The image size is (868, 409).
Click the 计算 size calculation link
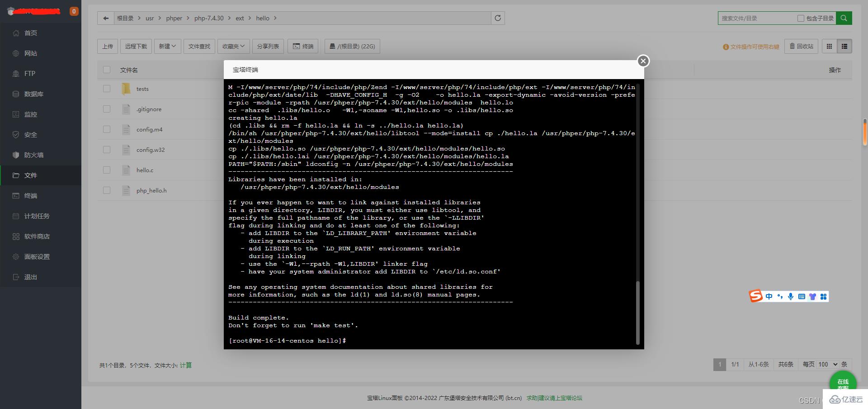[x=186, y=365]
